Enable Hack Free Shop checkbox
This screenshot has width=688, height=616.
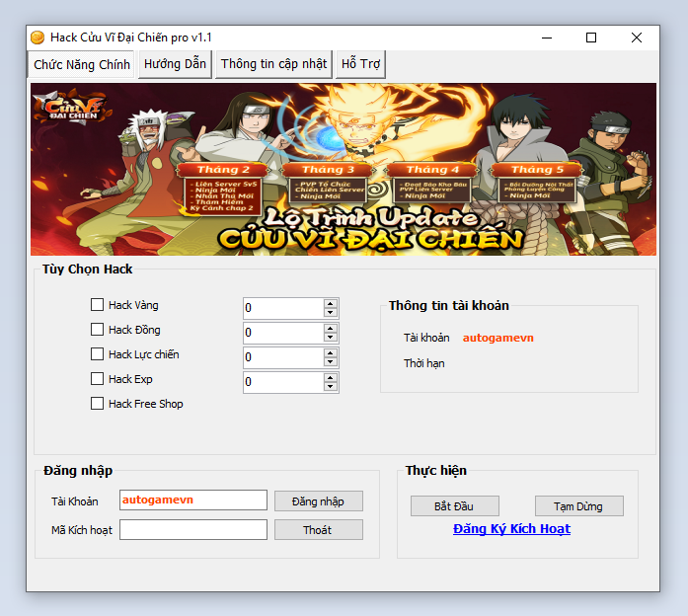coord(98,404)
